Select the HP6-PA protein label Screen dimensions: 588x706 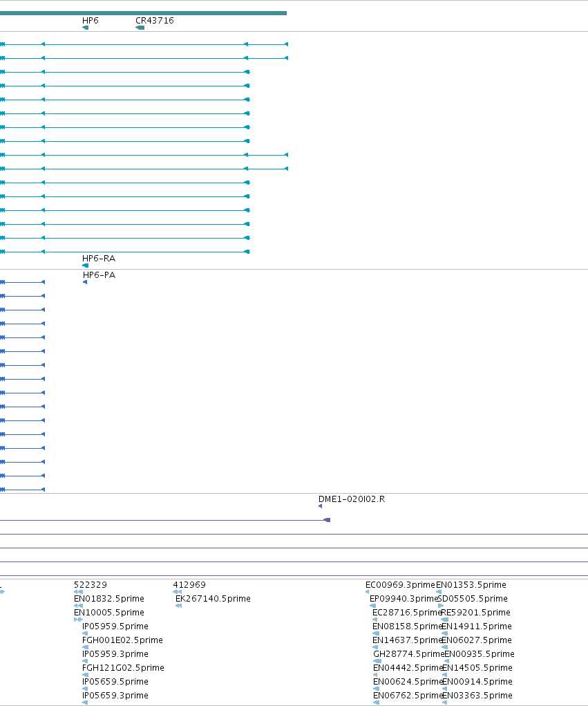click(x=99, y=275)
